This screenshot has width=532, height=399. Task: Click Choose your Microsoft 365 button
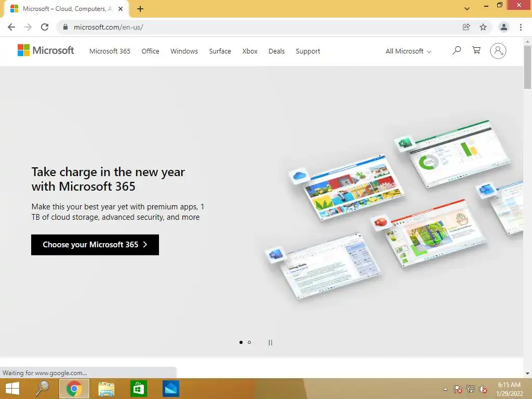95,245
